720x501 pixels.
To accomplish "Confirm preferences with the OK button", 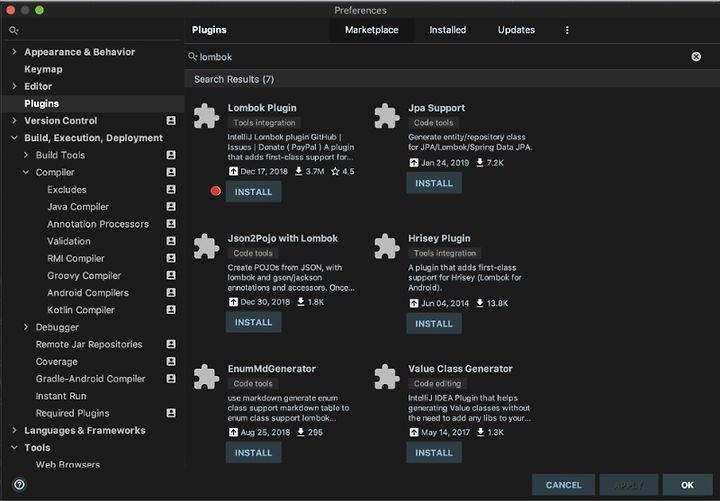I will [x=687, y=485].
